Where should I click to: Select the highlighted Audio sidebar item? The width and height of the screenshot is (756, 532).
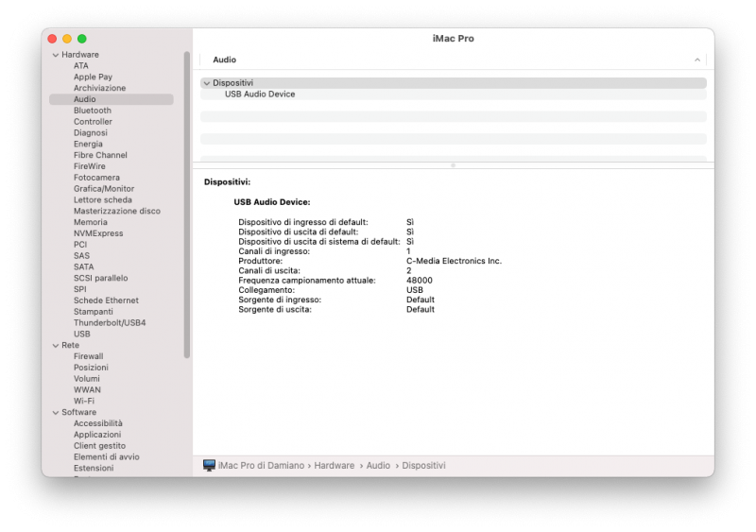(112, 99)
